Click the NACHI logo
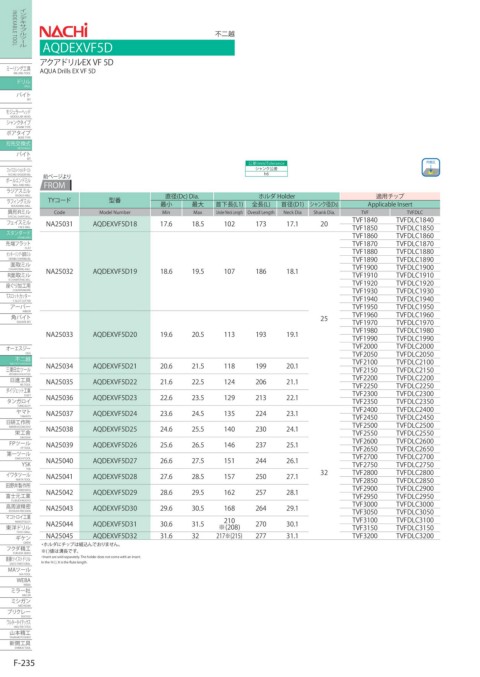The height and width of the screenshot is (677, 480). point(63,31)
